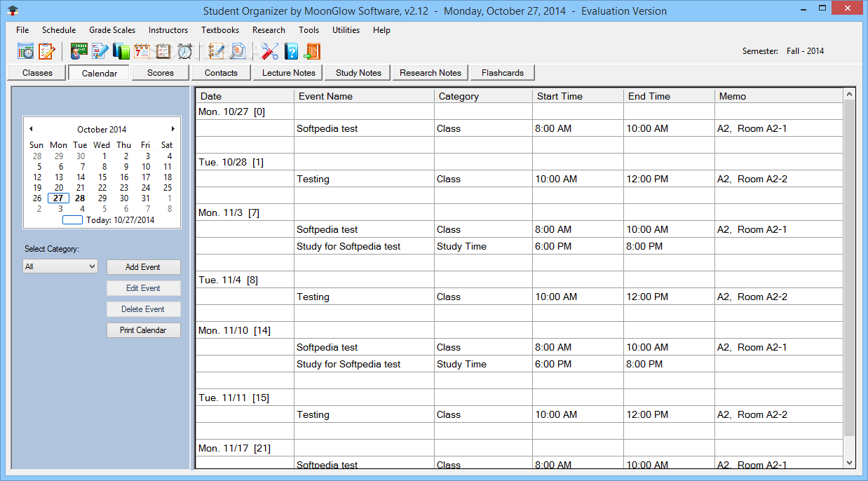This screenshot has width=868, height=481.
Task: Click the calendar-with-clock schedule toolbar icon
Action: (26, 51)
